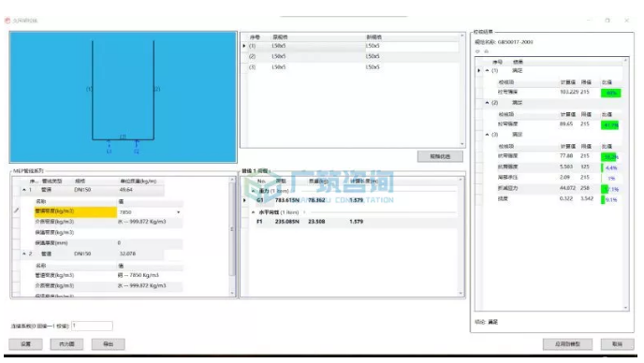Click the row-indicator arrow beside load G1

coord(245,200)
